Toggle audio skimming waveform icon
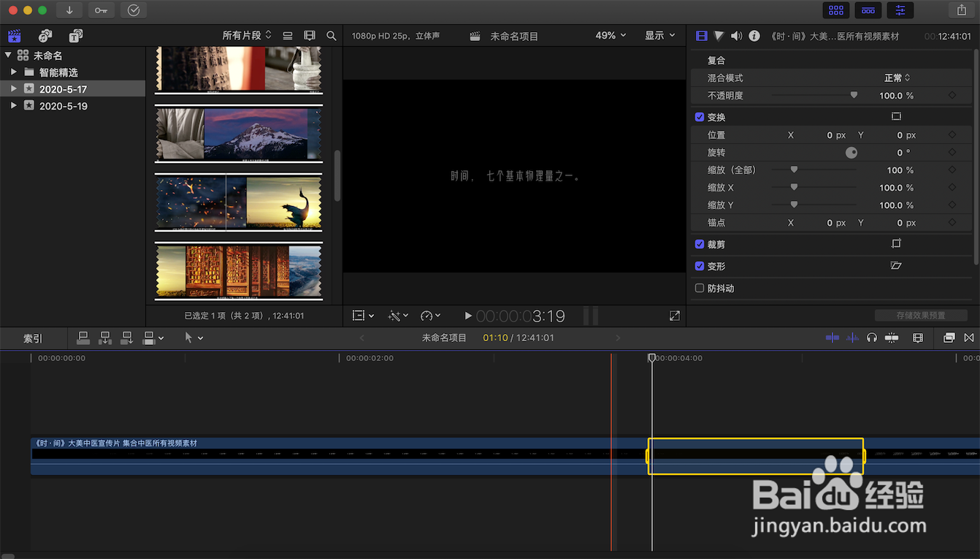980x559 pixels. [x=852, y=338]
